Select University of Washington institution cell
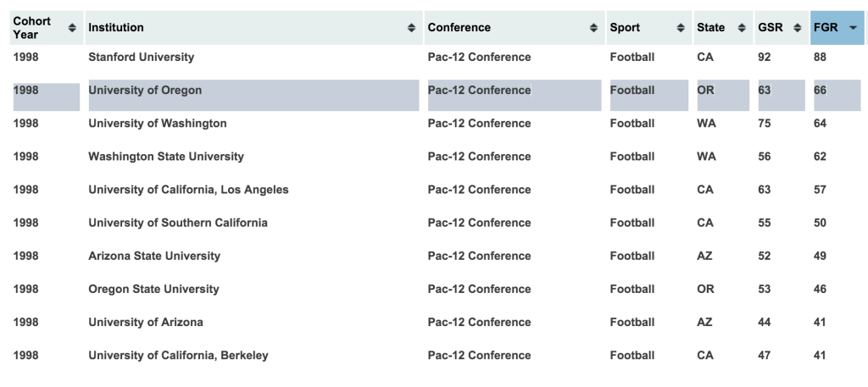The image size is (868, 387). click(157, 124)
